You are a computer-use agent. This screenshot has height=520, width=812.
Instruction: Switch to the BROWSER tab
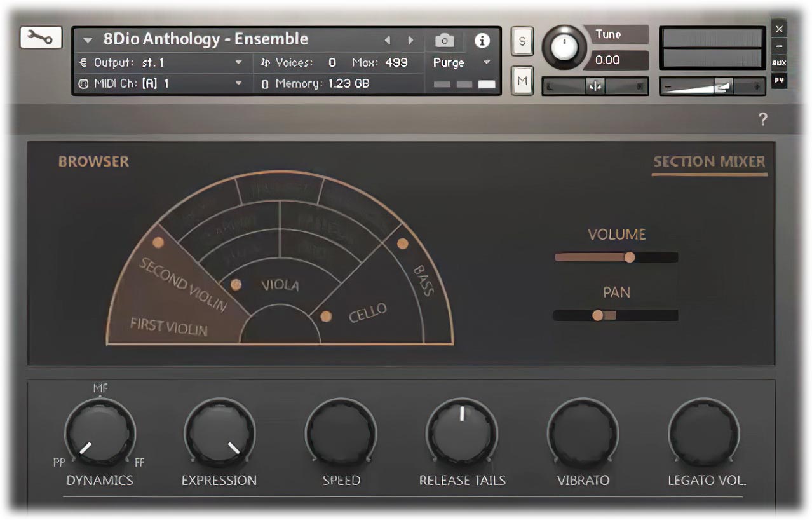click(x=93, y=161)
